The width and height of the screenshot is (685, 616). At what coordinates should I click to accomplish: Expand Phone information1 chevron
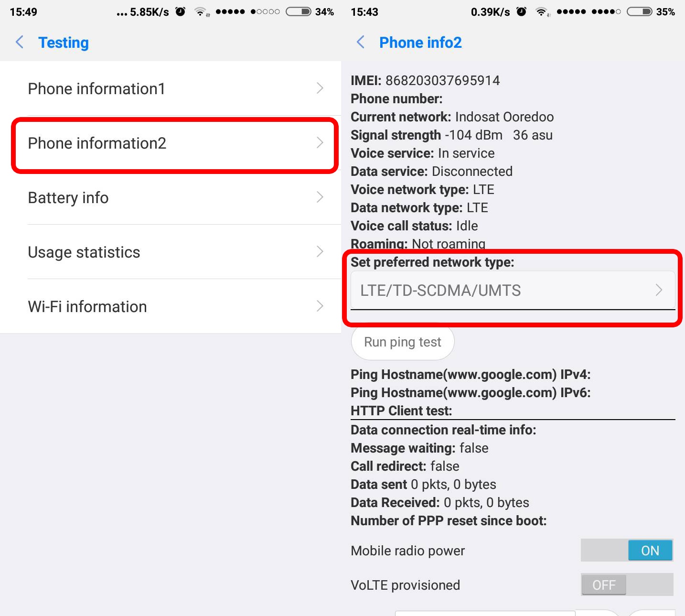[320, 88]
